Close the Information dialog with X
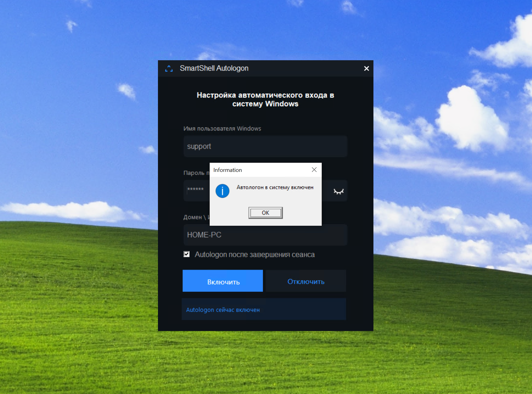The height and width of the screenshot is (394, 532). tap(314, 170)
